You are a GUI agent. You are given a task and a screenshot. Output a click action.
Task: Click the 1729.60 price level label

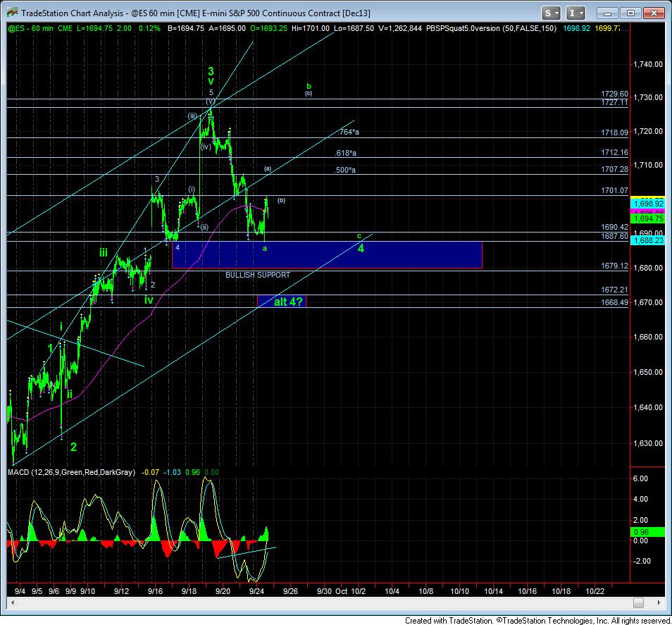[615, 94]
